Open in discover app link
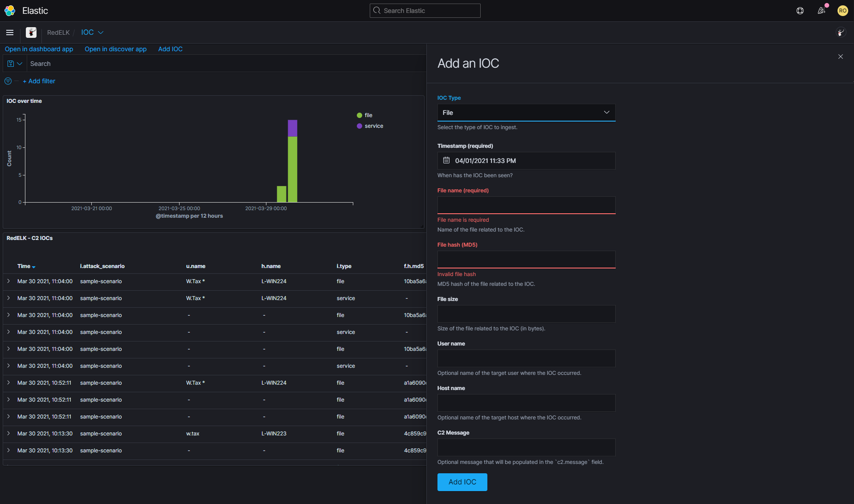854x504 pixels. (x=115, y=49)
